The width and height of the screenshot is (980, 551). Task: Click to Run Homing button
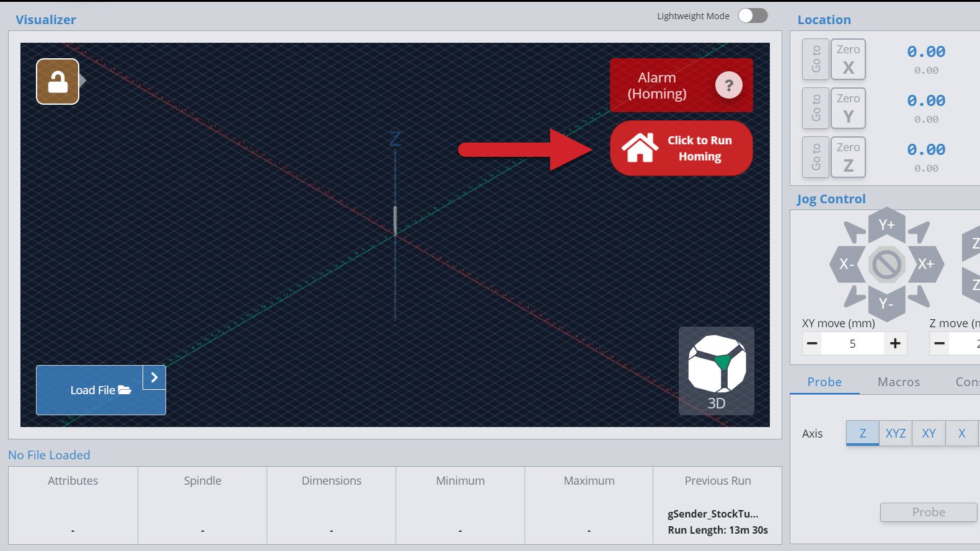(x=681, y=149)
